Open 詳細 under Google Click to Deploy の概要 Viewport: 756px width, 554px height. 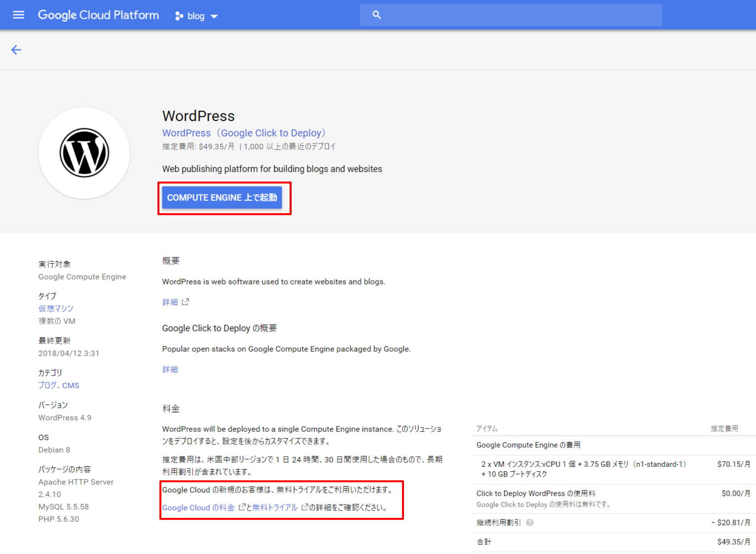click(170, 369)
